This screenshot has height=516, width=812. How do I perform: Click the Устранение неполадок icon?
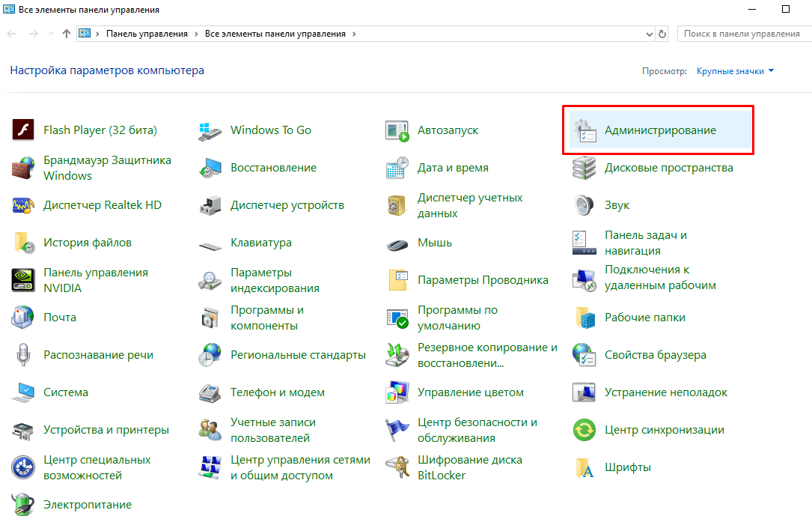click(x=584, y=392)
